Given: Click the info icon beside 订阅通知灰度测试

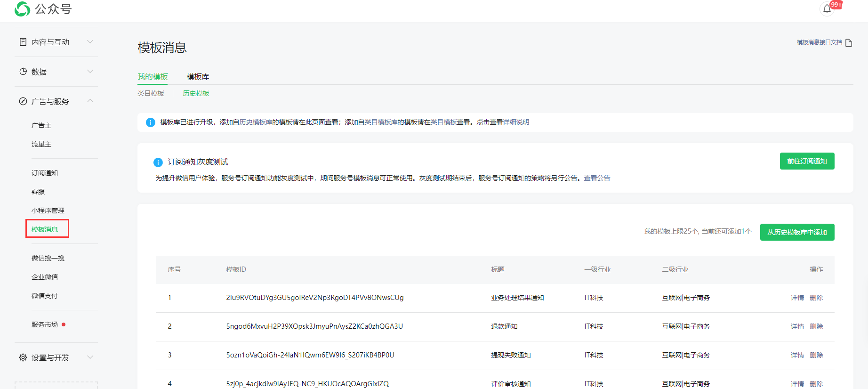Looking at the screenshot, I should [158, 162].
